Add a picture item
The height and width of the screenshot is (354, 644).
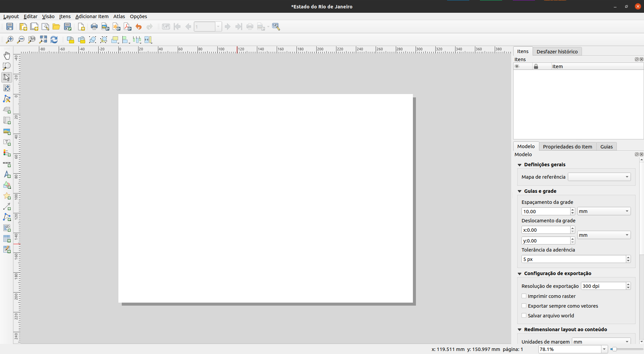click(x=7, y=131)
